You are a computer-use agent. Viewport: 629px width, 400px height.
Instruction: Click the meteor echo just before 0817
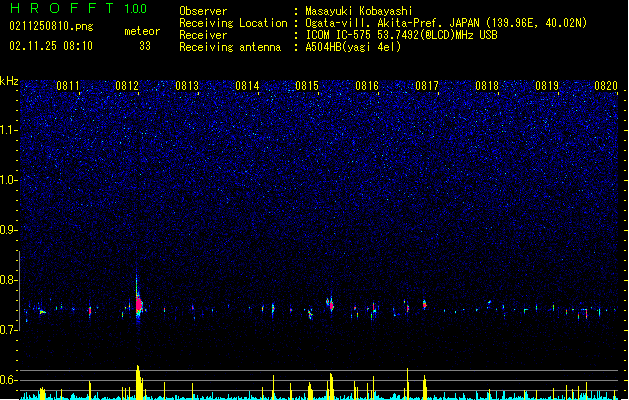424,304
